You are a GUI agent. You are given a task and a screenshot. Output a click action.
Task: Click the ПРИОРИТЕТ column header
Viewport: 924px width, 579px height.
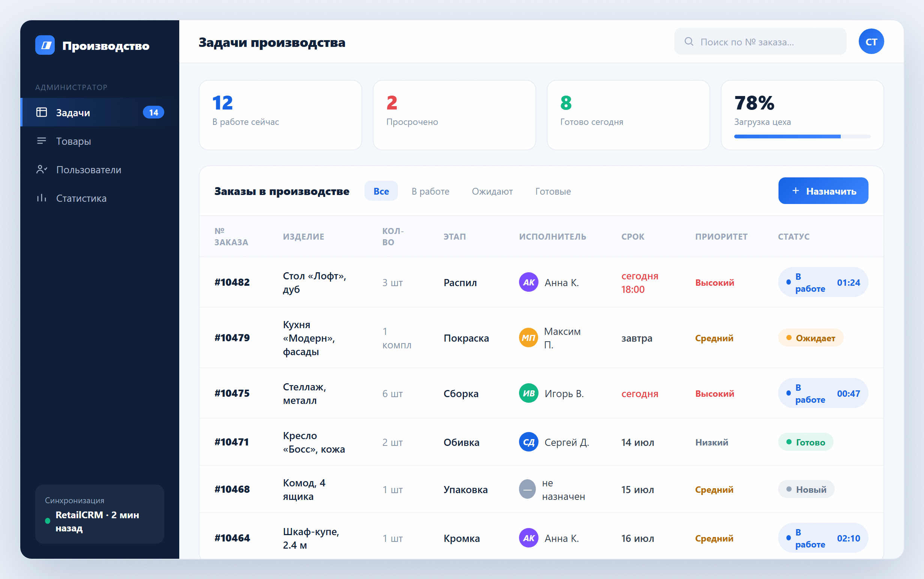pyautogui.click(x=721, y=236)
